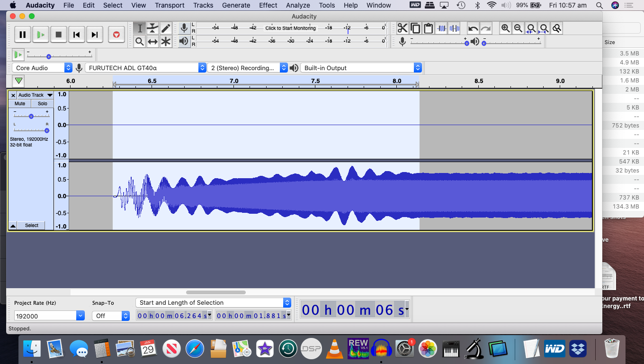Viewport: 644px width, 364px height.
Task: Click the selection length time field 01.881
Action: pyautogui.click(x=253, y=316)
